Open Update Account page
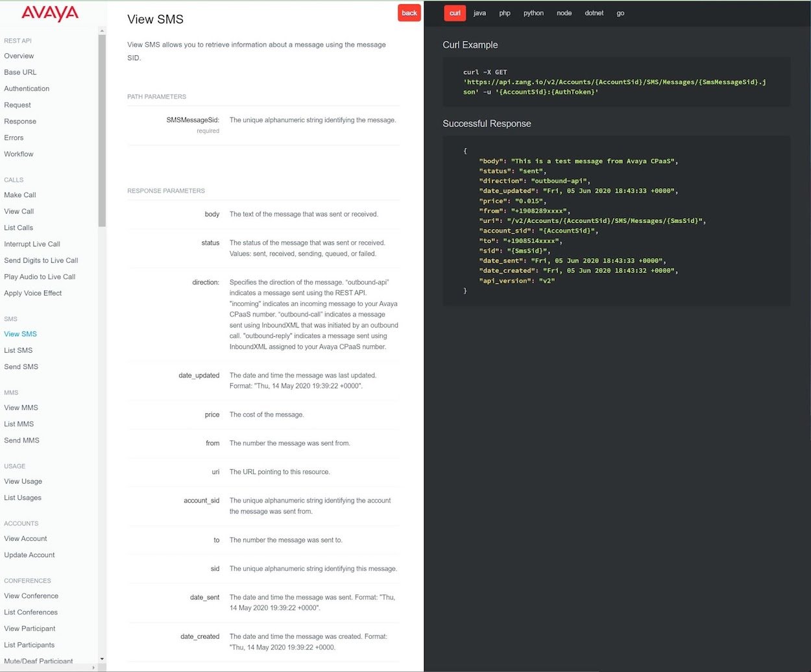 [29, 555]
